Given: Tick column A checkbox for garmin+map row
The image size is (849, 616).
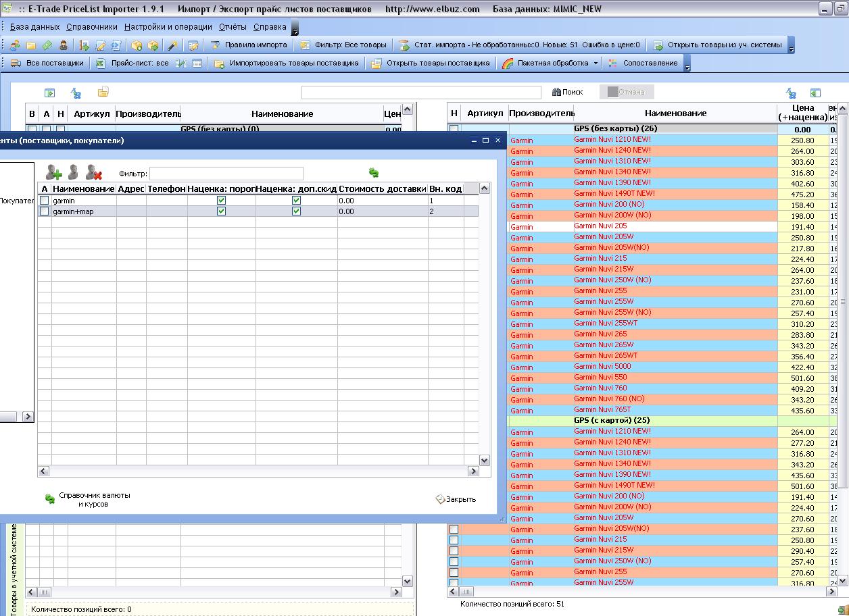Looking at the screenshot, I should (45, 211).
